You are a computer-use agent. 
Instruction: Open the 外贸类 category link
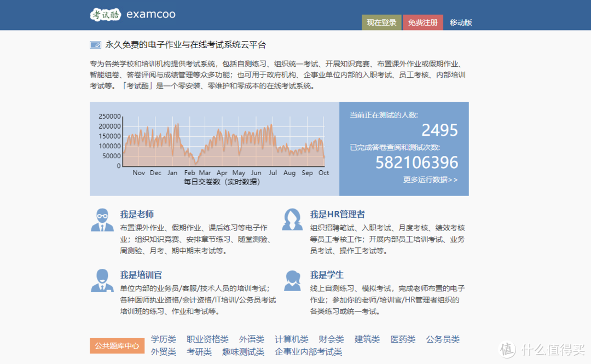(164, 352)
